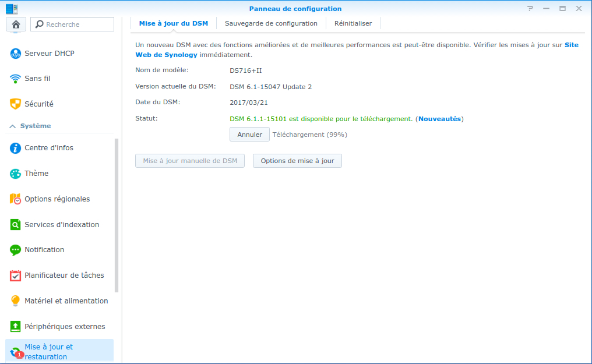Click the Planificateur de tâches calendar icon

pos(16,275)
